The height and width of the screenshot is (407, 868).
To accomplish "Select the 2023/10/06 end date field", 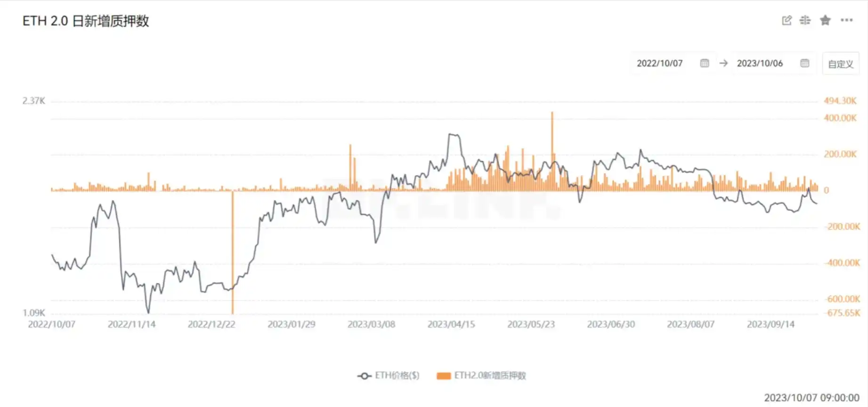I will coord(760,63).
